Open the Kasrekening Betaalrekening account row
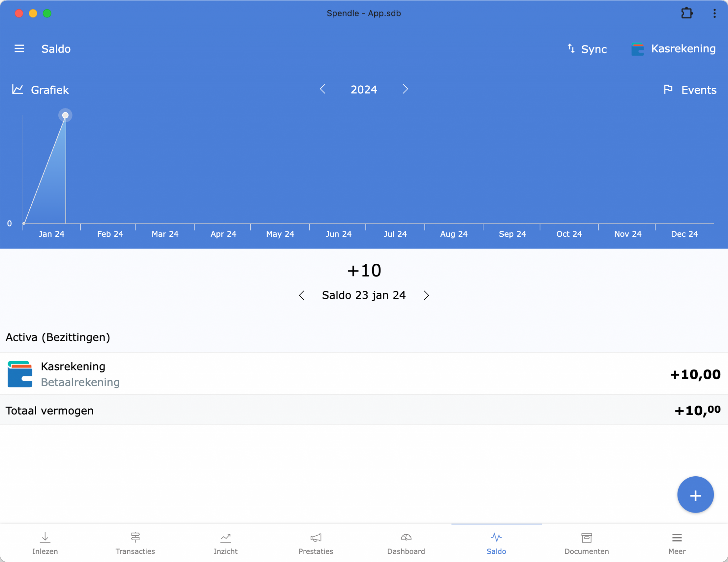728x562 pixels. pyautogui.click(x=364, y=374)
